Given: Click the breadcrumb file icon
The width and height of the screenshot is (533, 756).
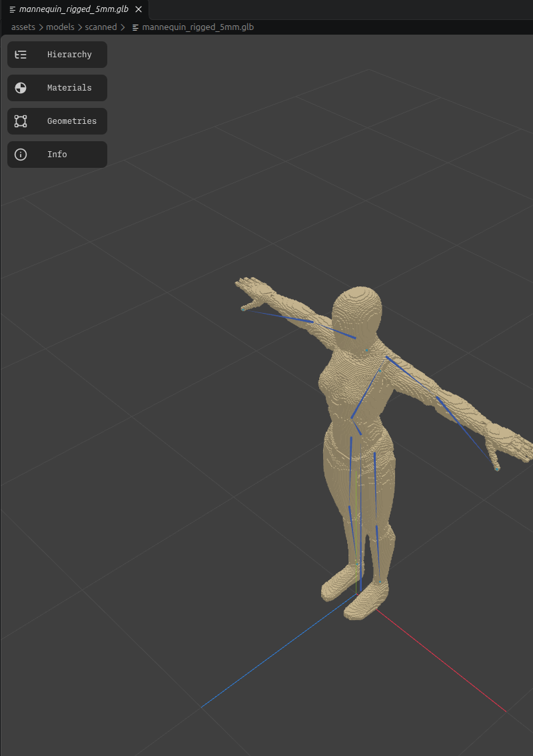Looking at the screenshot, I should pyautogui.click(x=135, y=27).
